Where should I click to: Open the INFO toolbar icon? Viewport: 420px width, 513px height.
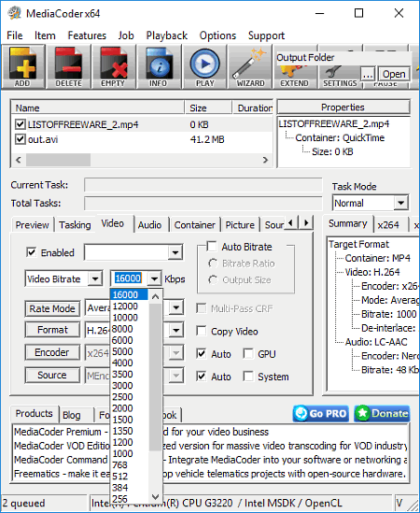tap(159, 67)
